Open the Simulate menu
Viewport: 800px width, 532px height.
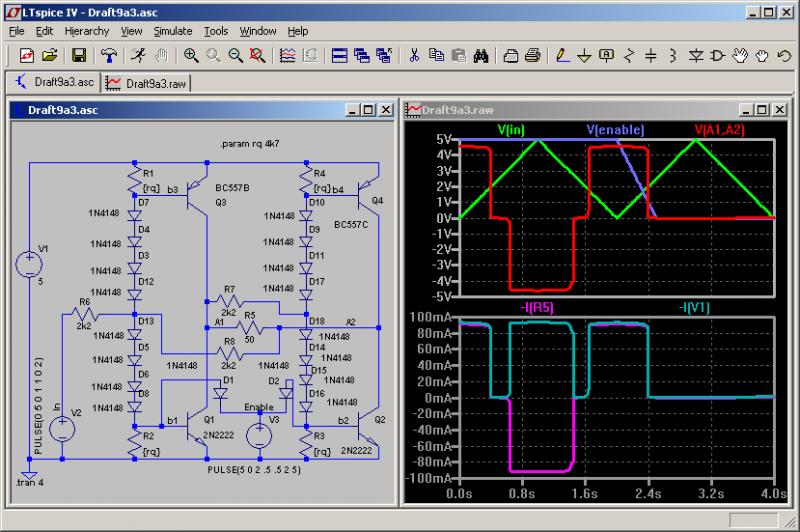click(x=172, y=31)
